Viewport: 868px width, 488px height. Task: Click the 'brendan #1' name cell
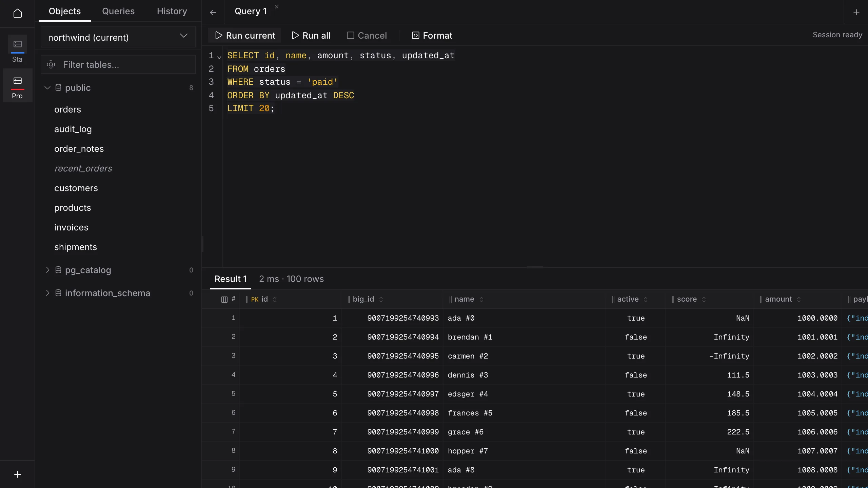pos(524,337)
